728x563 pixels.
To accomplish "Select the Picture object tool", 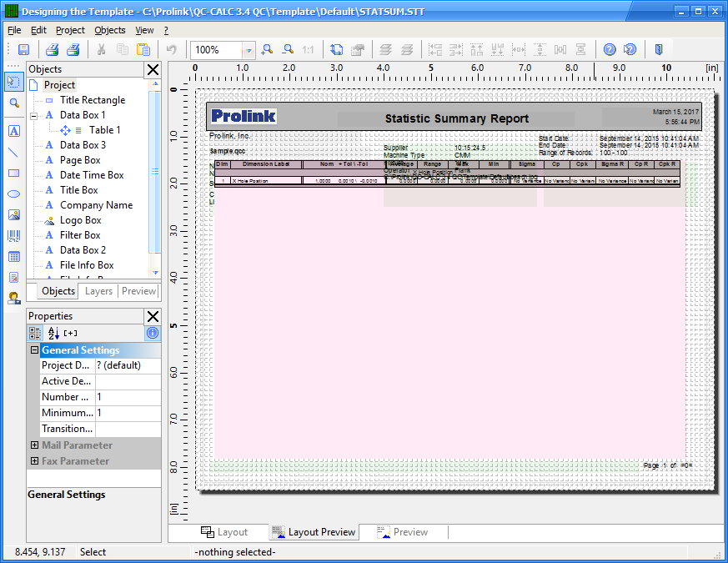I will [x=14, y=214].
